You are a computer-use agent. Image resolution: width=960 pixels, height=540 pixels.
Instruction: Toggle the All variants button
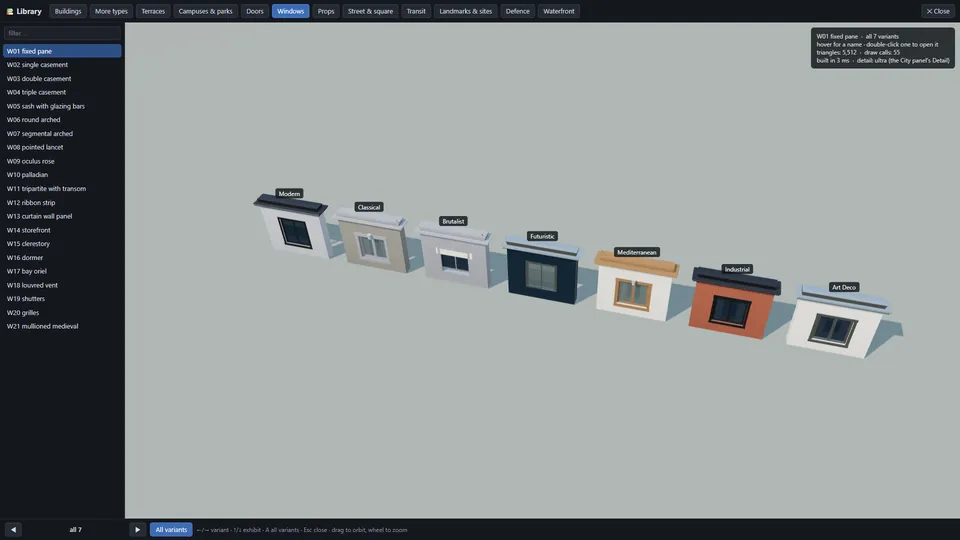(171, 530)
